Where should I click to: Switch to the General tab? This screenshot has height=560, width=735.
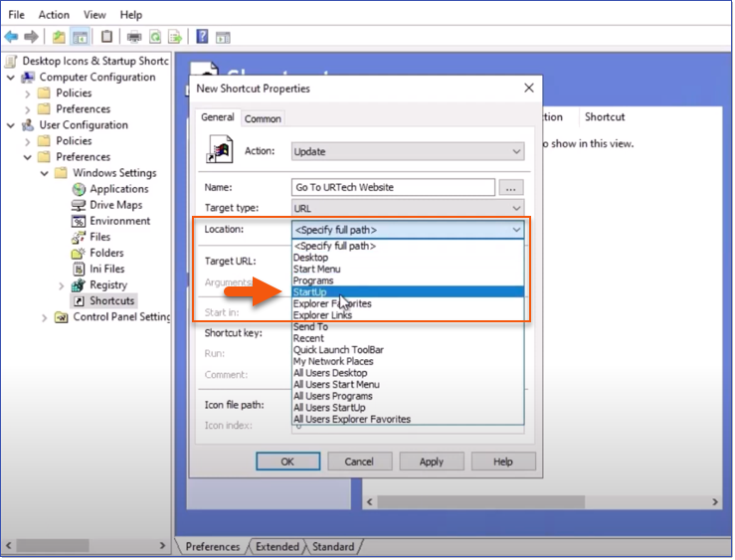[x=218, y=117]
